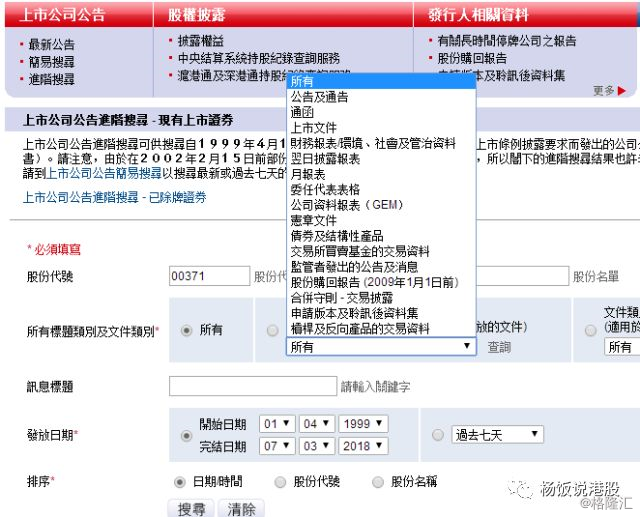
Task: Open start day 01 dropdown
Action: 277,424
